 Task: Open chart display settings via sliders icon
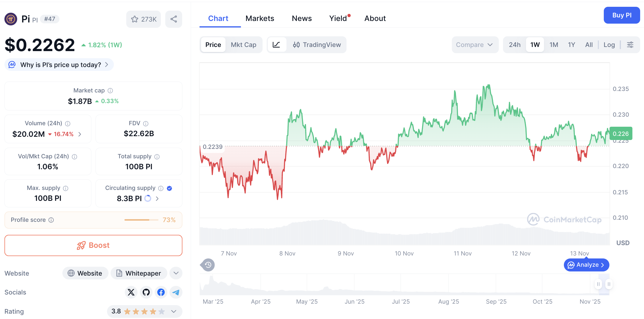pyautogui.click(x=630, y=45)
